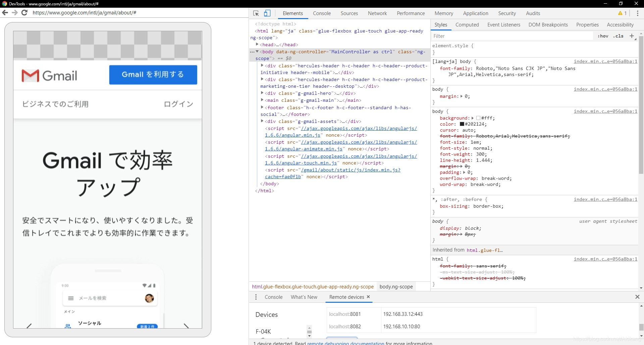644x345 pixels.
Task: Expand the g-gmail-assets div node
Action: (262, 121)
